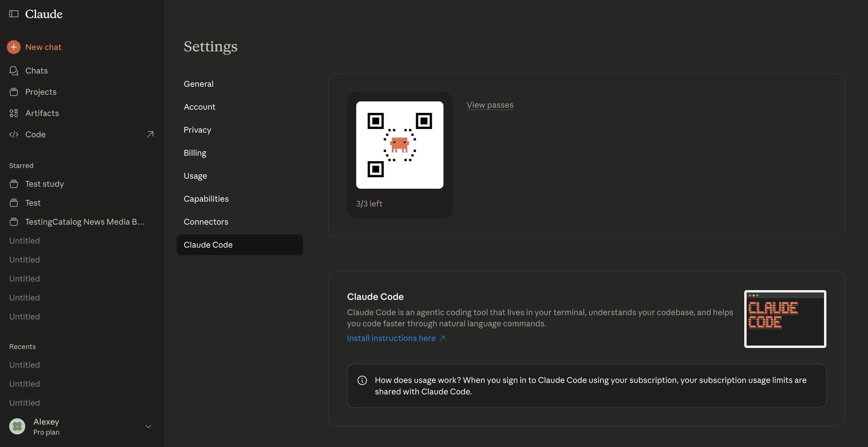
Task: Switch to the Billing settings tab
Action: [x=195, y=153]
